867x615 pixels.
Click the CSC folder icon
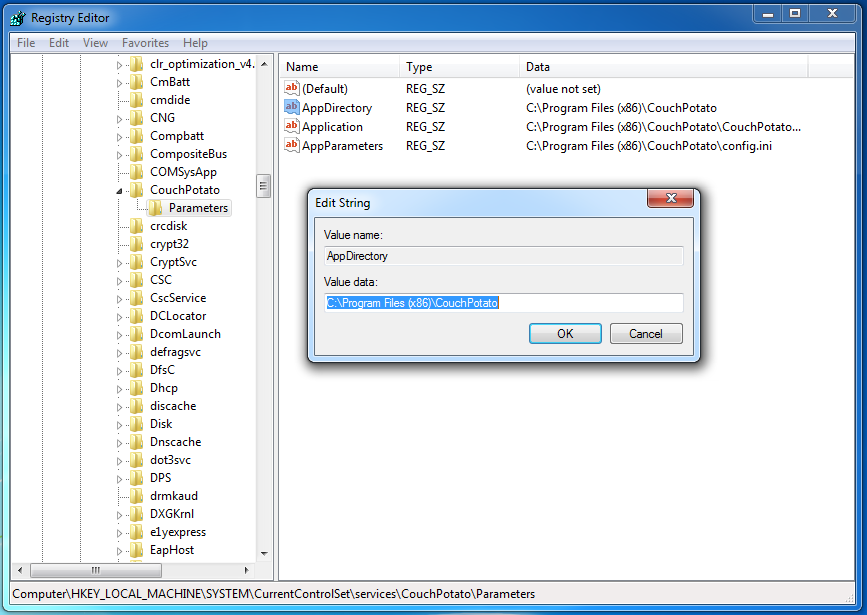137,280
